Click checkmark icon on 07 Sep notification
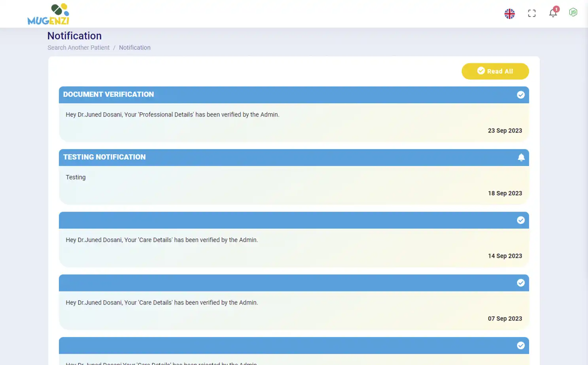The width and height of the screenshot is (588, 365). [520, 283]
